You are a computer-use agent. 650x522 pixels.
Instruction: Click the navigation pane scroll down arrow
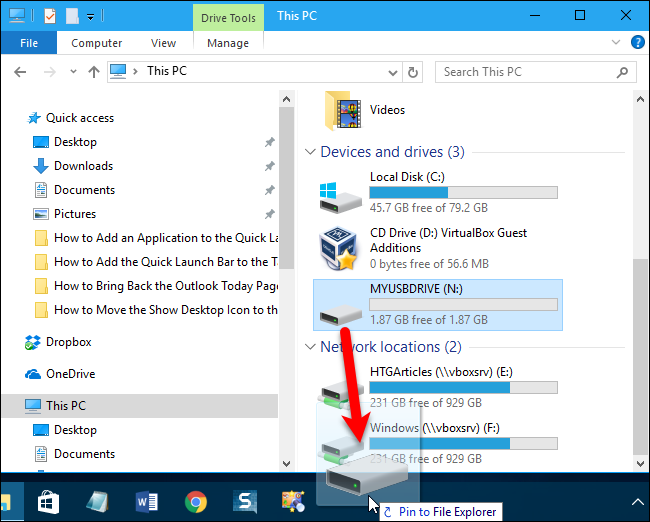[x=286, y=464]
